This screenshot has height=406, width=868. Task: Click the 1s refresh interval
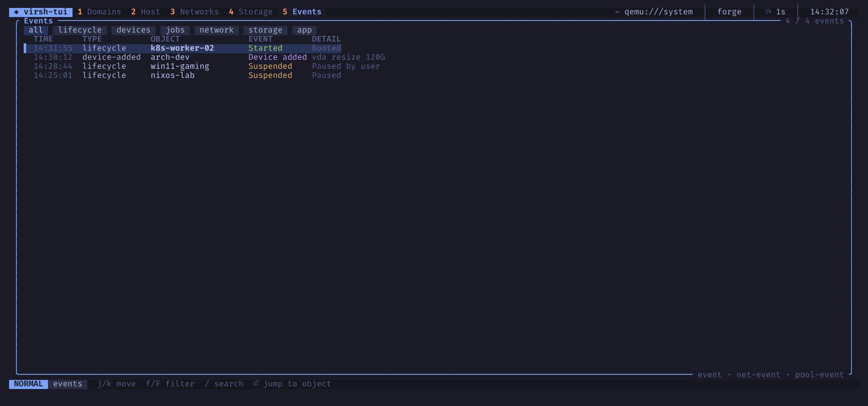[x=781, y=12]
